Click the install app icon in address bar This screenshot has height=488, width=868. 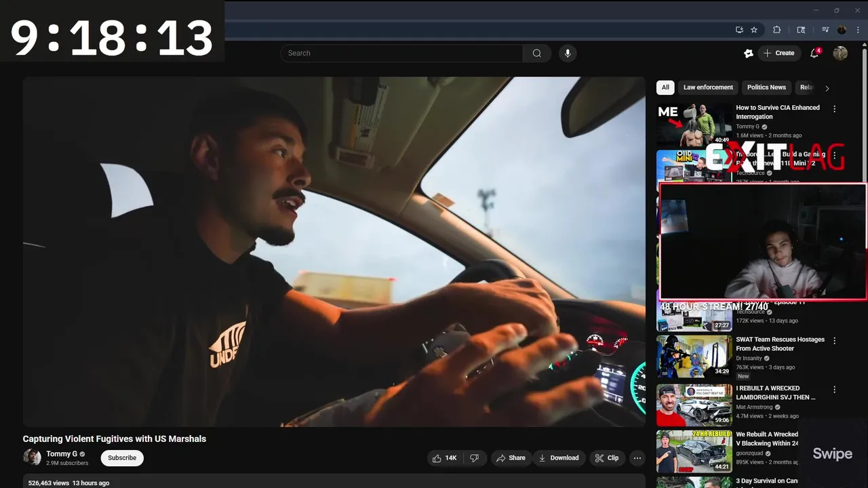(739, 30)
